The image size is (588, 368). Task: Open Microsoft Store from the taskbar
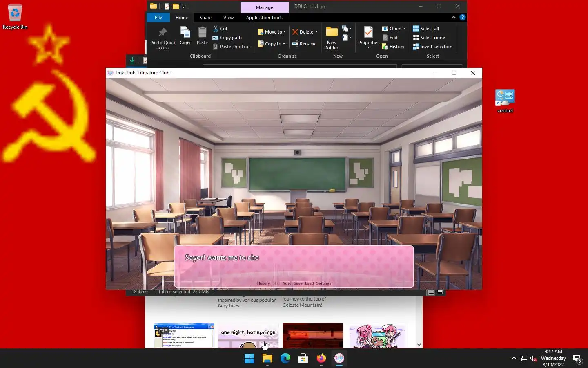(303, 359)
